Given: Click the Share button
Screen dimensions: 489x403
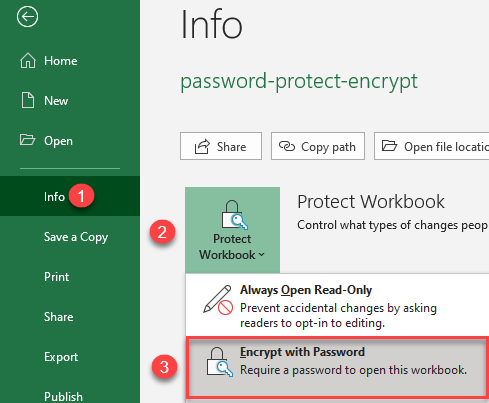Looking at the screenshot, I should point(221,146).
